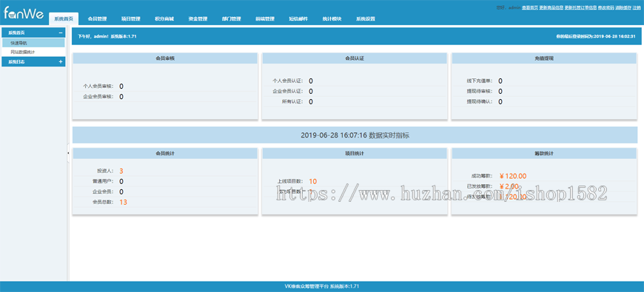Log out via the 注销 link
The width and height of the screenshot is (644, 292).
(x=637, y=8)
